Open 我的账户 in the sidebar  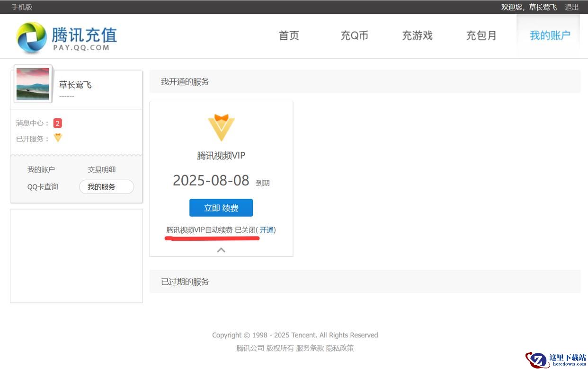tap(41, 169)
